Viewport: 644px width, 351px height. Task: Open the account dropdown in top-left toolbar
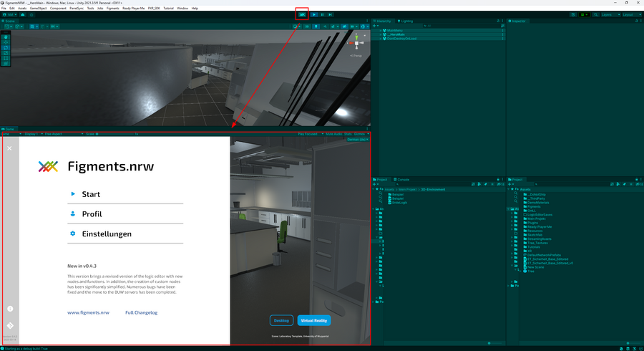click(10, 15)
